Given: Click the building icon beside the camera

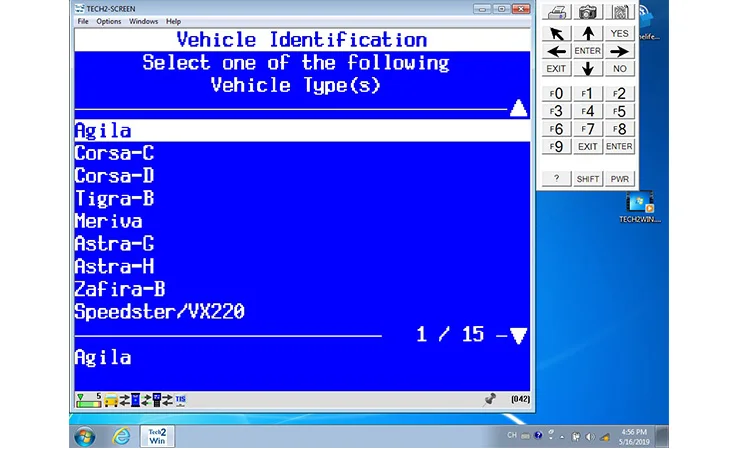Looking at the screenshot, I should 619,12.
